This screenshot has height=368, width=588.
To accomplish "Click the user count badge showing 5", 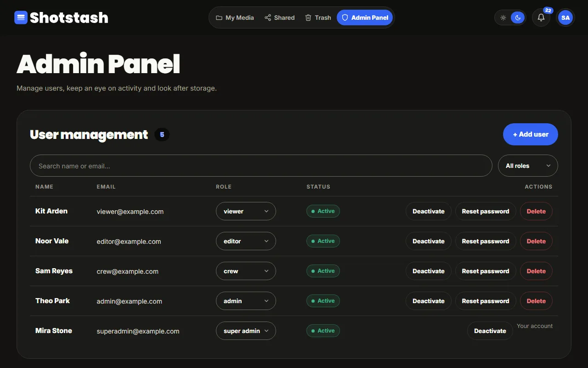I will pyautogui.click(x=162, y=135).
